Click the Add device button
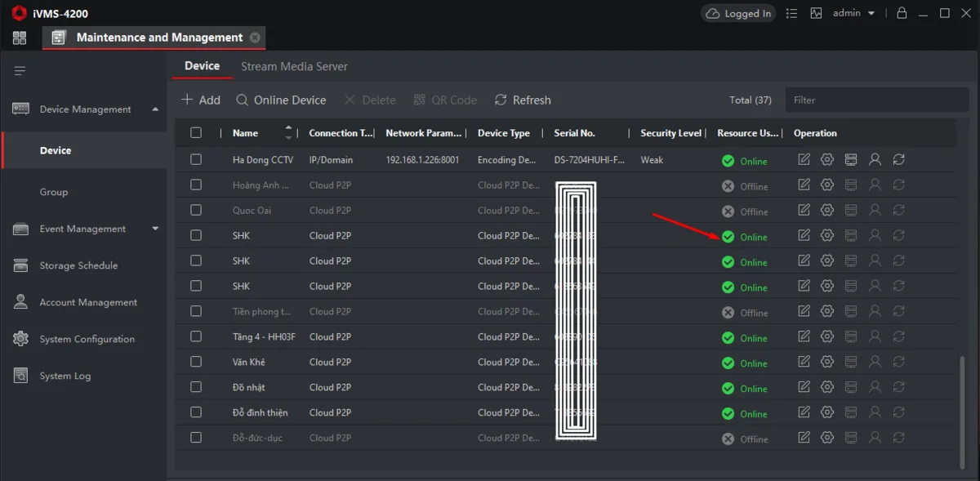Screen dimensions: 980x481 tap(201, 100)
